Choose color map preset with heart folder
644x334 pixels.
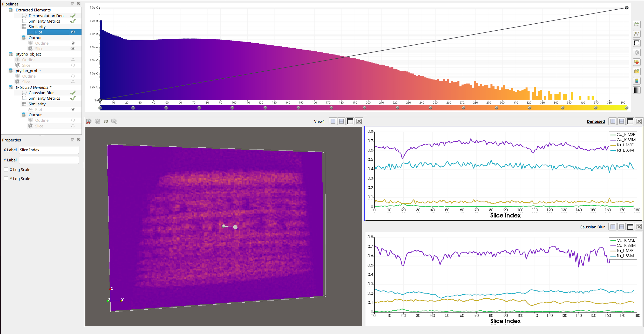point(637,62)
